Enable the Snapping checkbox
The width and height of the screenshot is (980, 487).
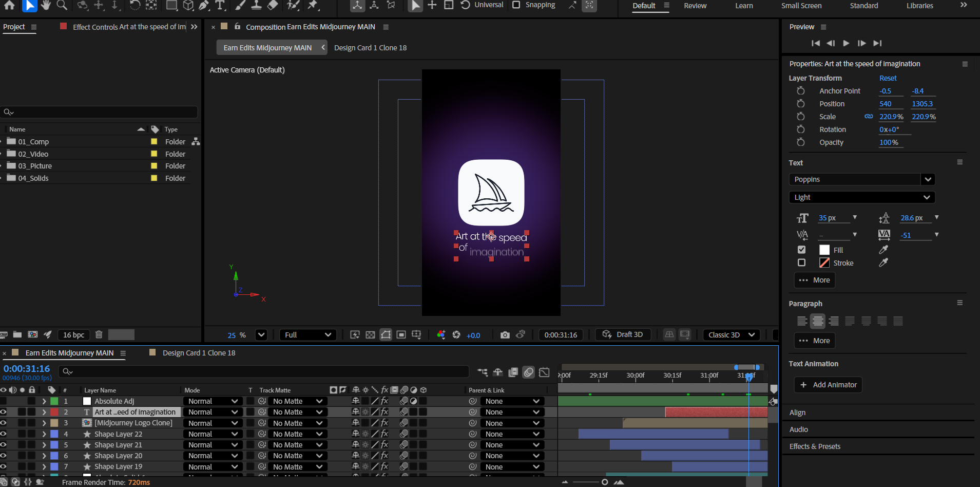point(516,5)
